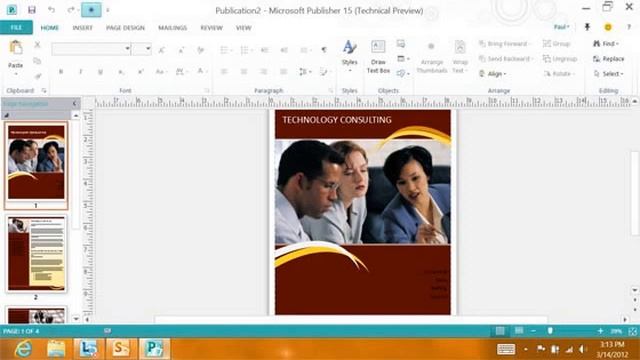Collapse the Page Navigation pane

[74, 104]
